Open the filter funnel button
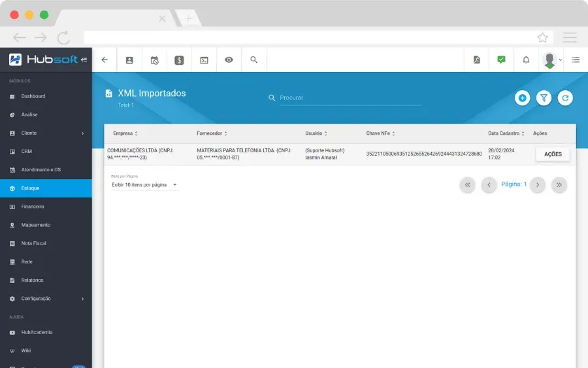588x368 pixels. (x=544, y=98)
